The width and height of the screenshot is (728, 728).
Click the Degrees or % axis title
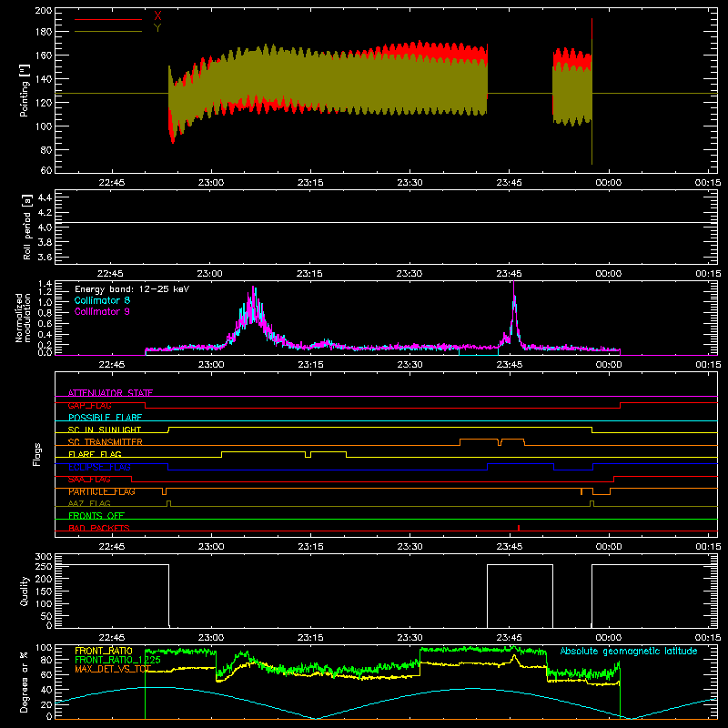(x=25, y=682)
